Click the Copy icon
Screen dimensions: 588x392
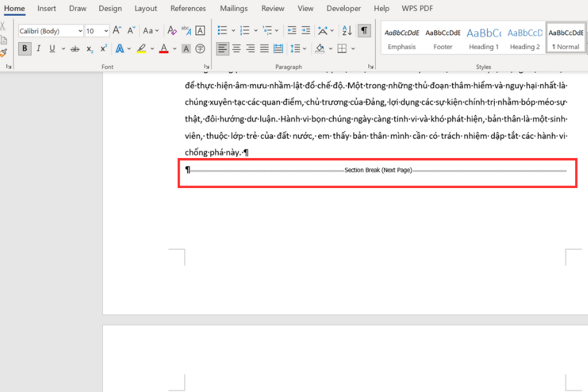[x=3, y=40]
